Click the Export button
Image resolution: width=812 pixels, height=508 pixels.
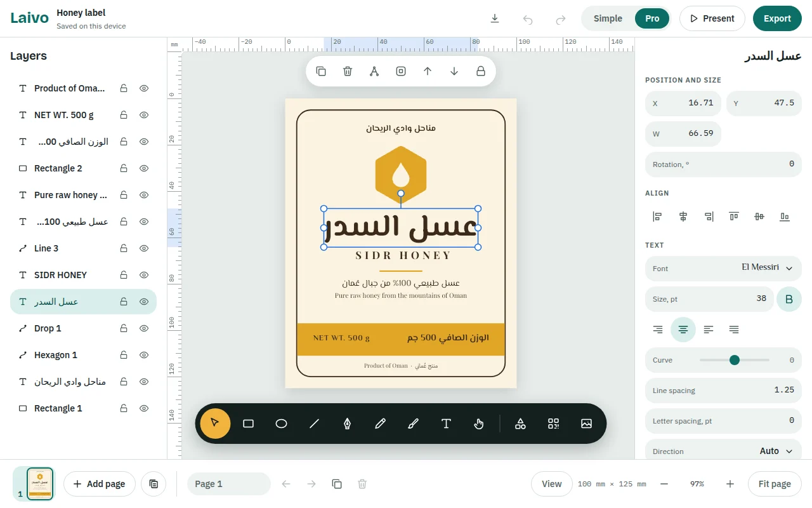tap(777, 18)
